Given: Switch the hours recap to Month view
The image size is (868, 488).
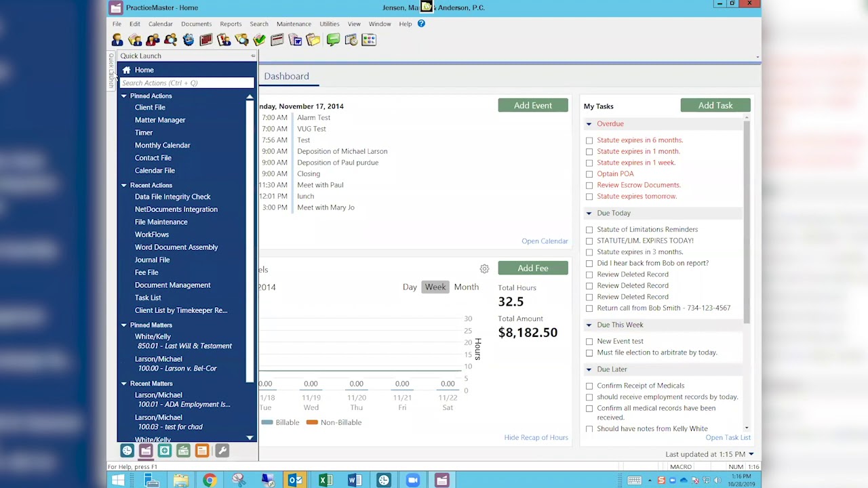Looking at the screenshot, I should [466, 287].
